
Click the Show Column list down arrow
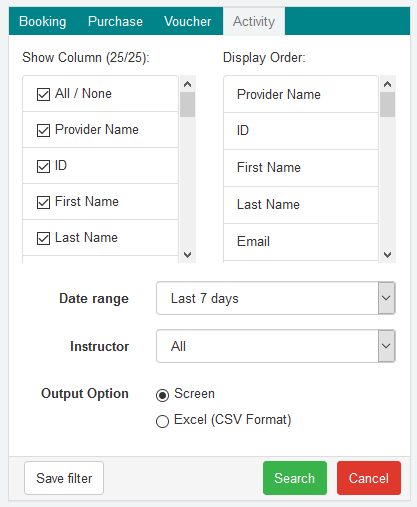[187, 255]
